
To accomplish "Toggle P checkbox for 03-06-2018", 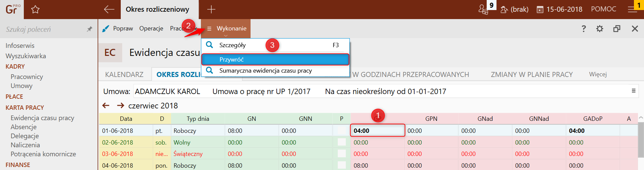I will 341,153.
